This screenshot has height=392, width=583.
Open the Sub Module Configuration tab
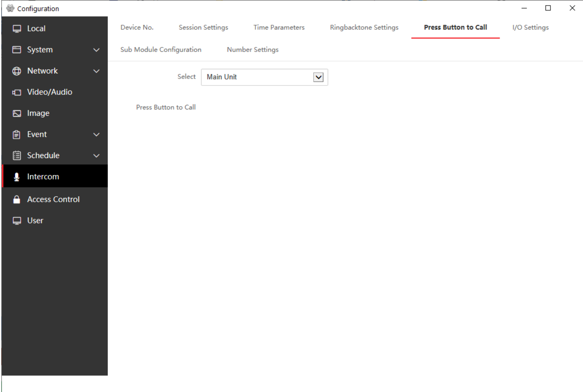point(161,50)
